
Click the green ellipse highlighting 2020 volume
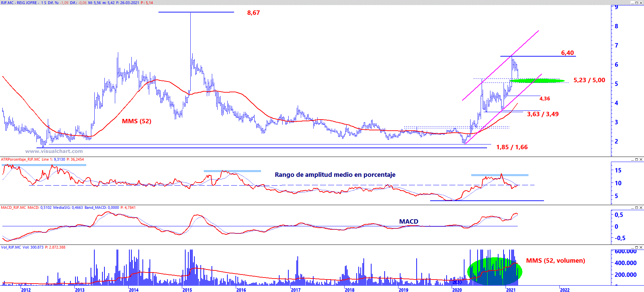tap(495, 271)
